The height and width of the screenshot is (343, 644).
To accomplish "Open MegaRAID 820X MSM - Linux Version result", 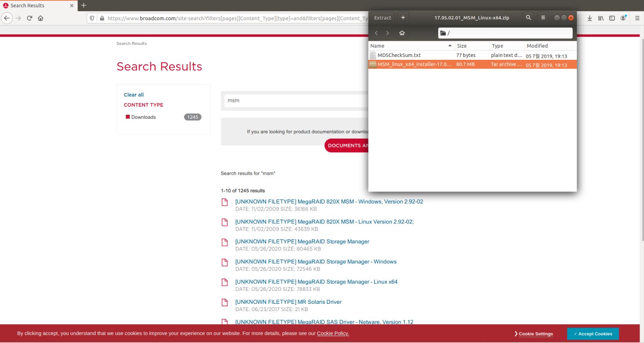I will (324, 222).
